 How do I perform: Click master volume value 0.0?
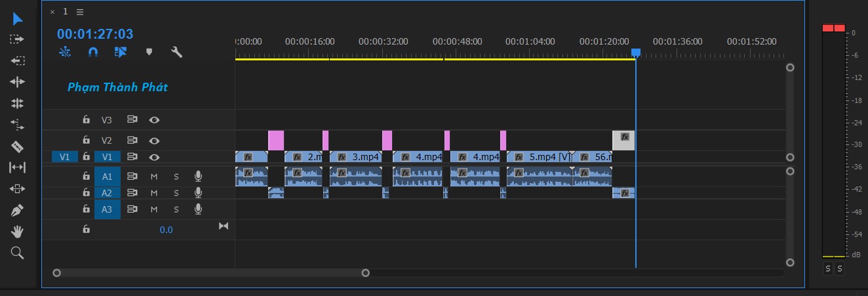click(167, 230)
